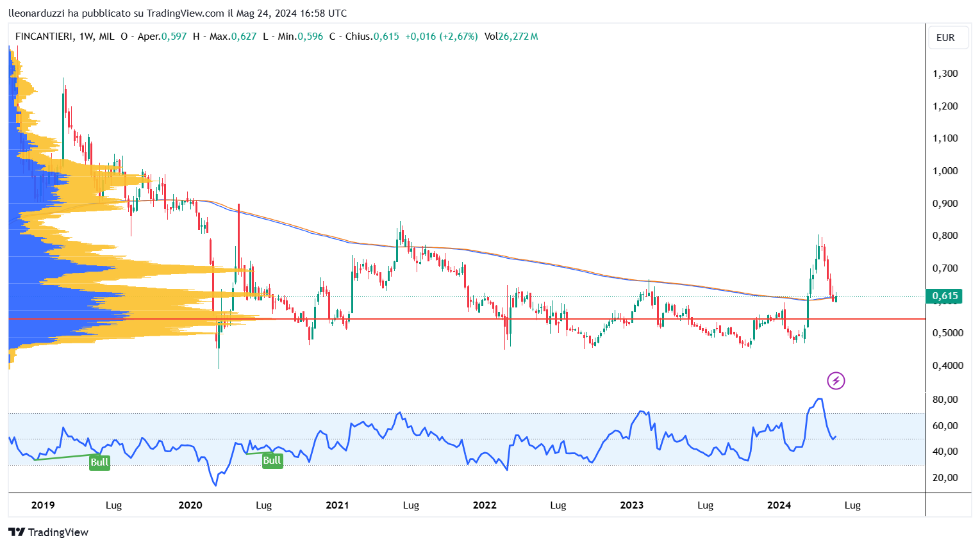Click the purple lightning bolt event icon
Screen dimensions: 980x547
(836, 381)
